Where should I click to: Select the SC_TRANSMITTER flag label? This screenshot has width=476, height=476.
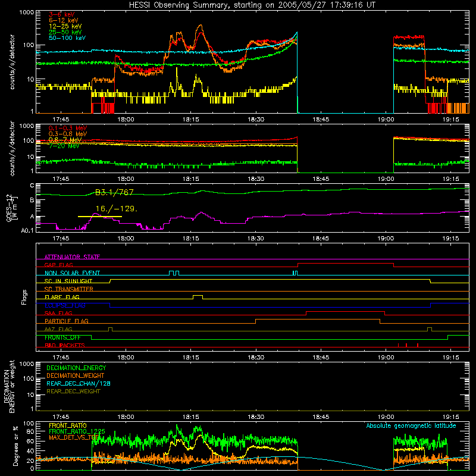(69, 289)
